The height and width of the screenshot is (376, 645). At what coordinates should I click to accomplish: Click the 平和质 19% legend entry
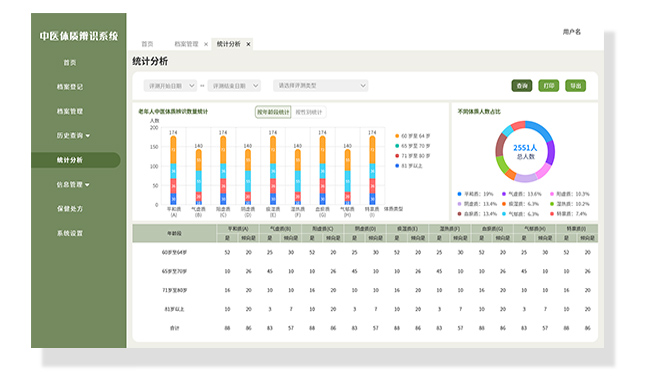tap(475, 194)
